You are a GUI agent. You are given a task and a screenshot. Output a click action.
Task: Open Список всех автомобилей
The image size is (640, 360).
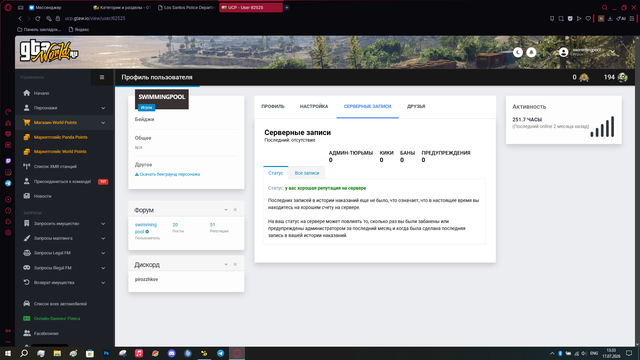(60, 304)
